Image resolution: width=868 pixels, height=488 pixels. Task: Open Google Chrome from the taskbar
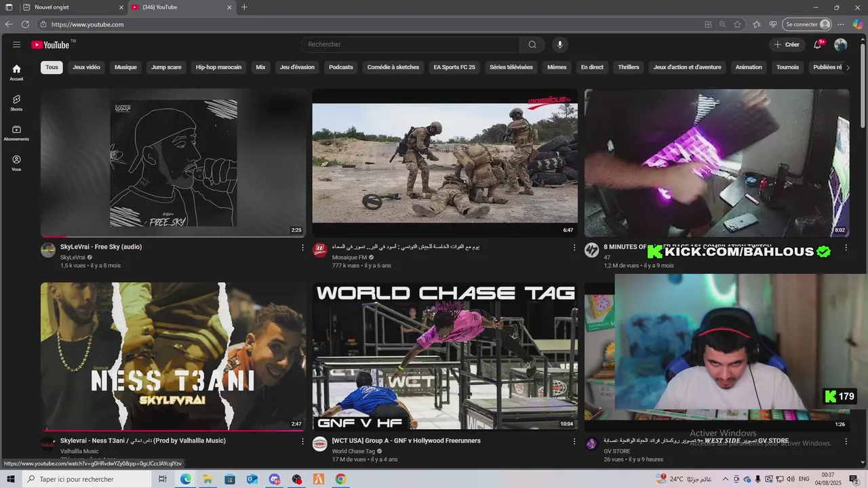[x=340, y=479]
